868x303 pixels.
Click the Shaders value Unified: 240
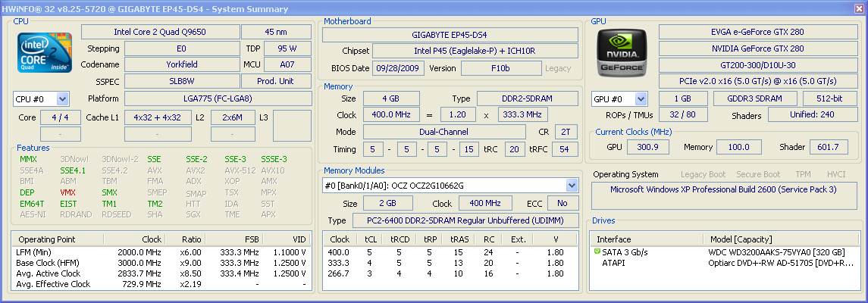(x=813, y=114)
